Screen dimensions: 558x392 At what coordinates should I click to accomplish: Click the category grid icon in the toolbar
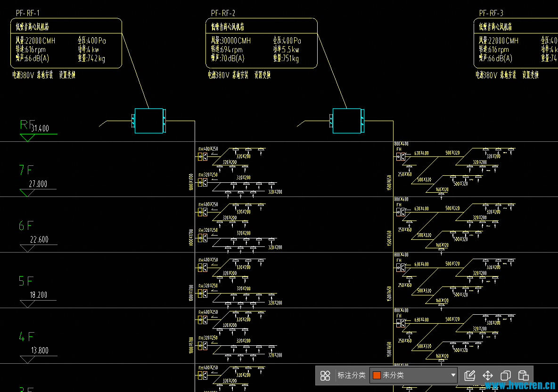(325, 375)
